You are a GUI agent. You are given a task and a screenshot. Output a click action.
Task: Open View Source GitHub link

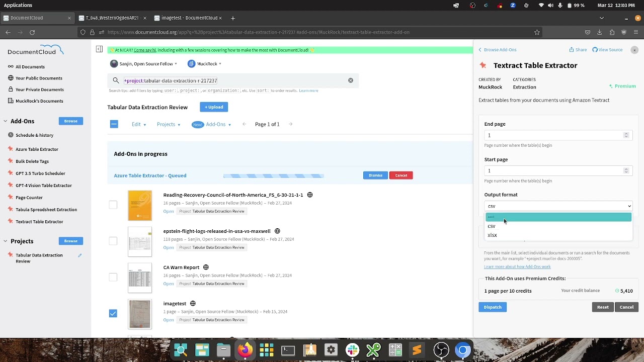(607, 50)
